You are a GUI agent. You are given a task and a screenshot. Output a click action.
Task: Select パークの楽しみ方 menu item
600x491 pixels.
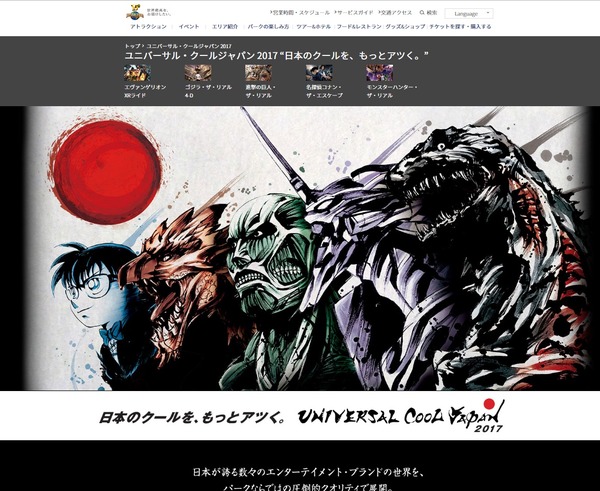(x=268, y=26)
